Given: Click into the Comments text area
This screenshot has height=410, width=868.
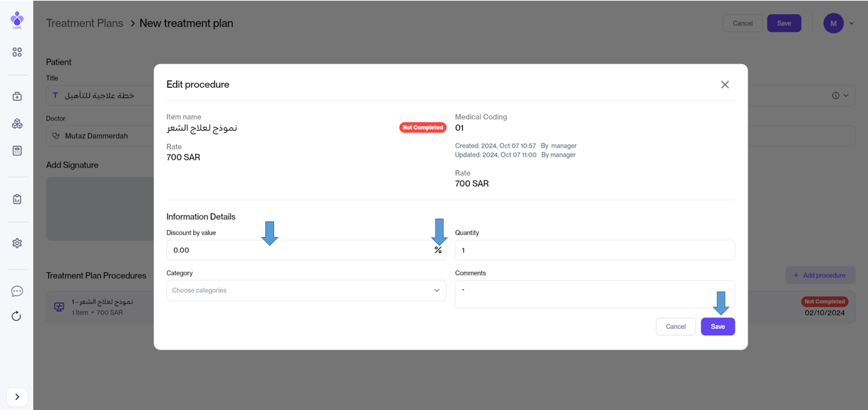Looking at the screenshot, I should 595,294.
